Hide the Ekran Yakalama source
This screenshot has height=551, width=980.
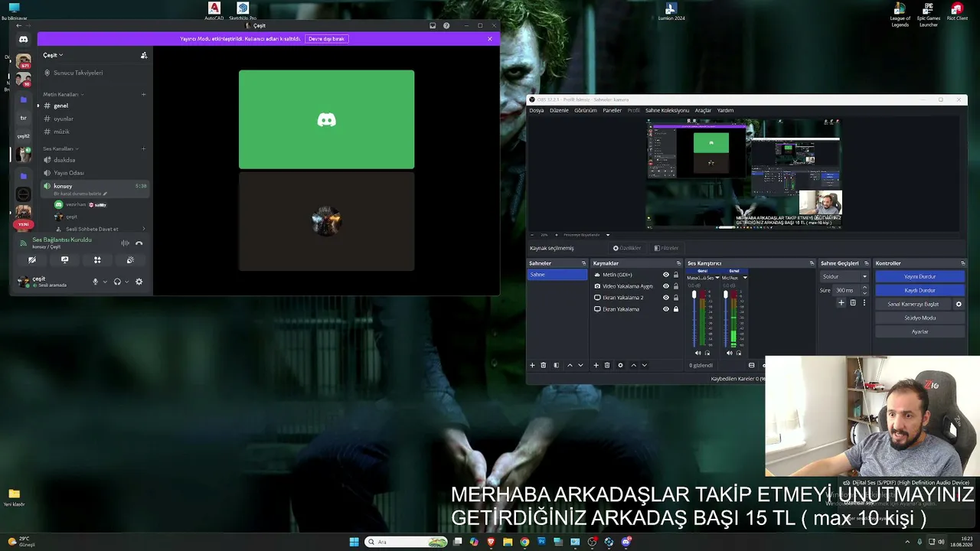(665, 309)
